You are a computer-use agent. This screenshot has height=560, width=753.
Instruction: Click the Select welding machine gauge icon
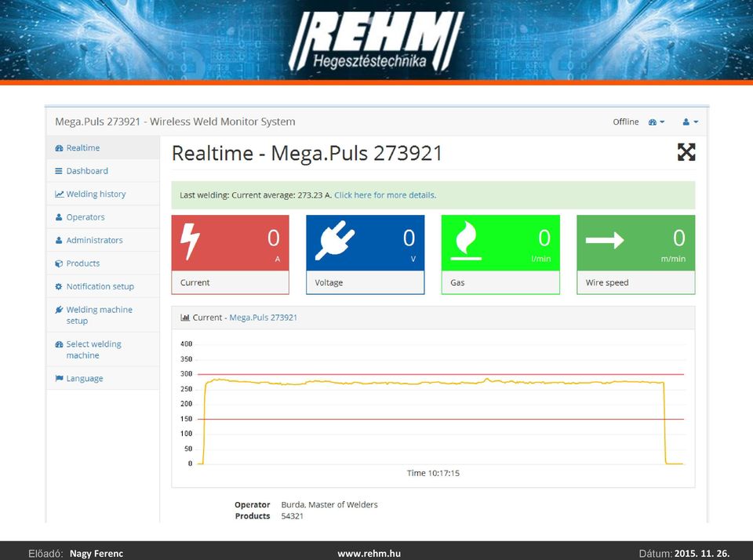tap(59, 344)
